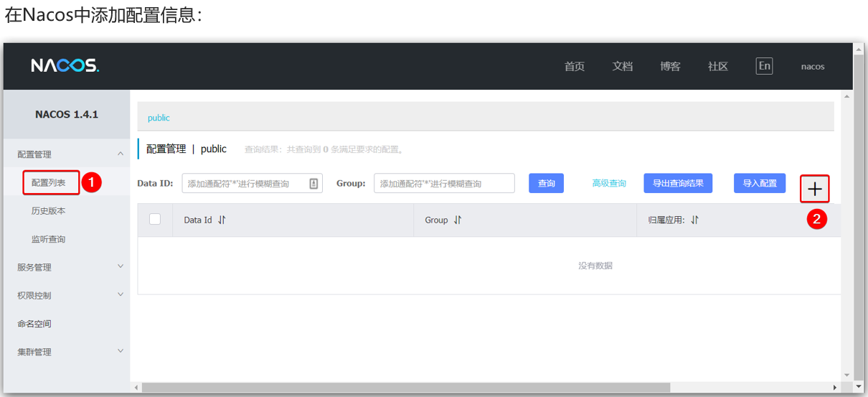The width and height of the screenshot is (868, 397).
Task: Click the horizontal scrollbar left arrow
Action: click(136, 388)
